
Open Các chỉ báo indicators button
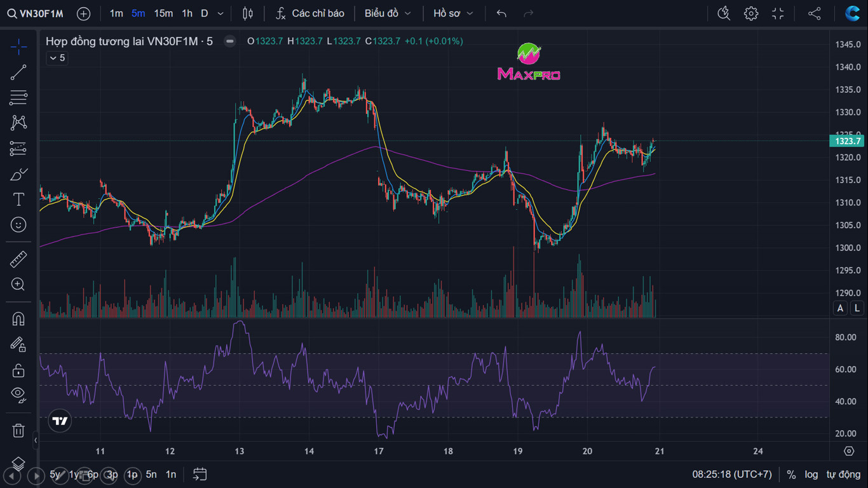point(310,13)
